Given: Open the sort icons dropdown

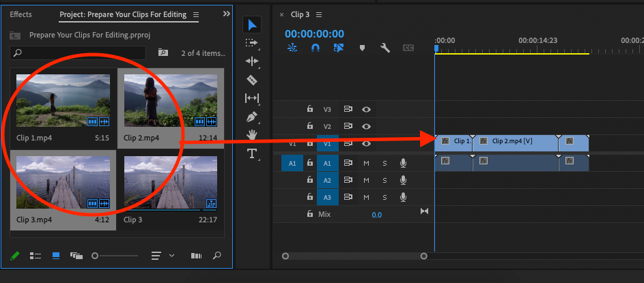Looking at the screenshot, I should (163, 256).
